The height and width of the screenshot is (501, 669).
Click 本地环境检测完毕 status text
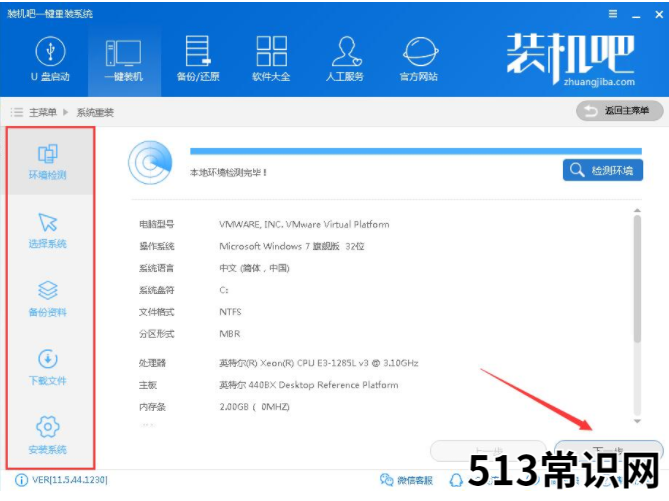(228, 173)
